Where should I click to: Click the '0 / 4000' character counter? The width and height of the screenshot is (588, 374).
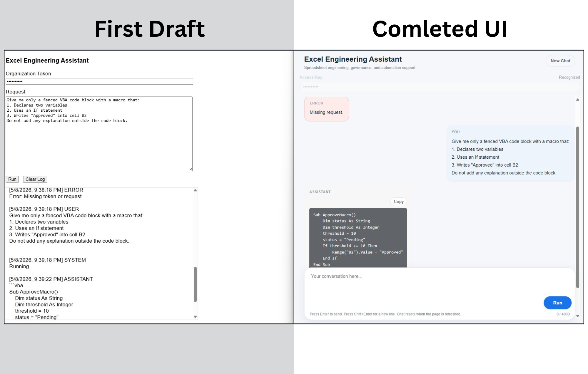[563, 314]
